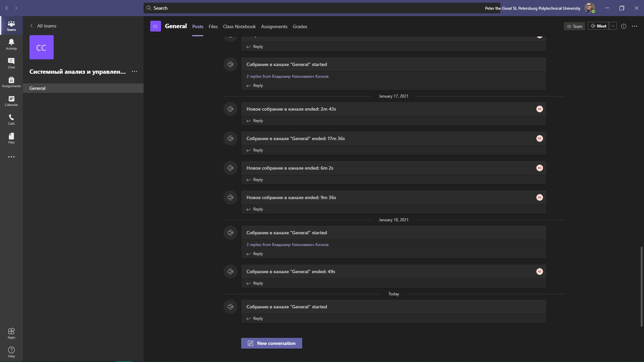Open the Activity bell icon
Image resolution: width=644 pixels, height=362 pixels.
11,44
